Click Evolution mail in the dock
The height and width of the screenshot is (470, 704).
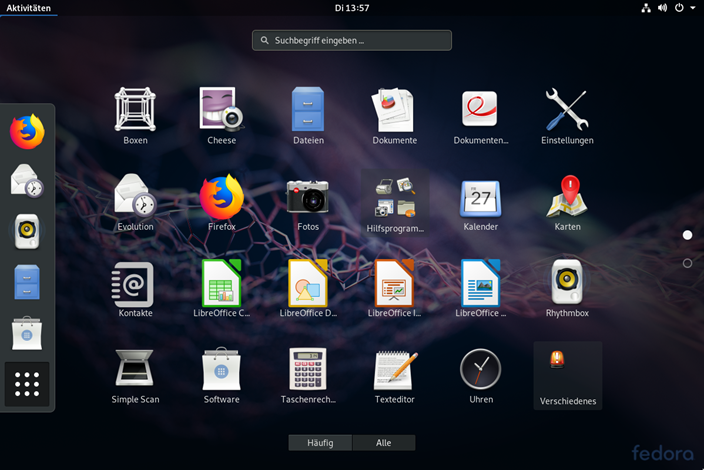tap(27, 181)
